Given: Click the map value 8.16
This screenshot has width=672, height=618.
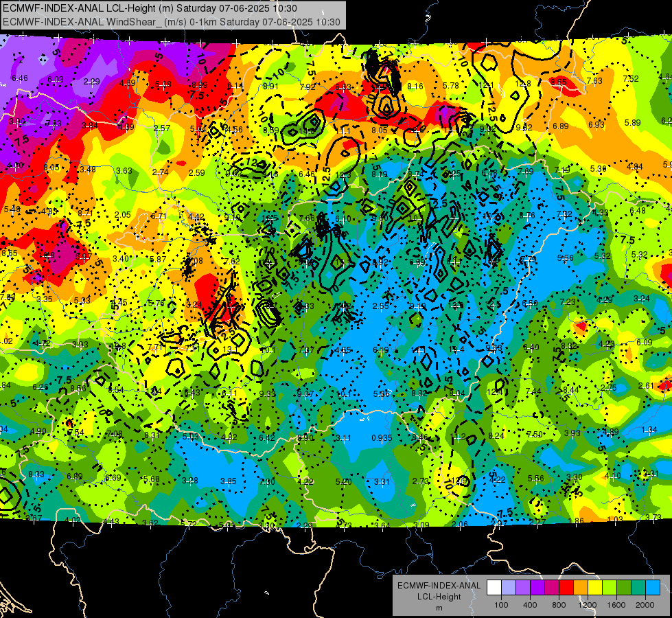Looking at the screenshot, I should pos(415,87).
